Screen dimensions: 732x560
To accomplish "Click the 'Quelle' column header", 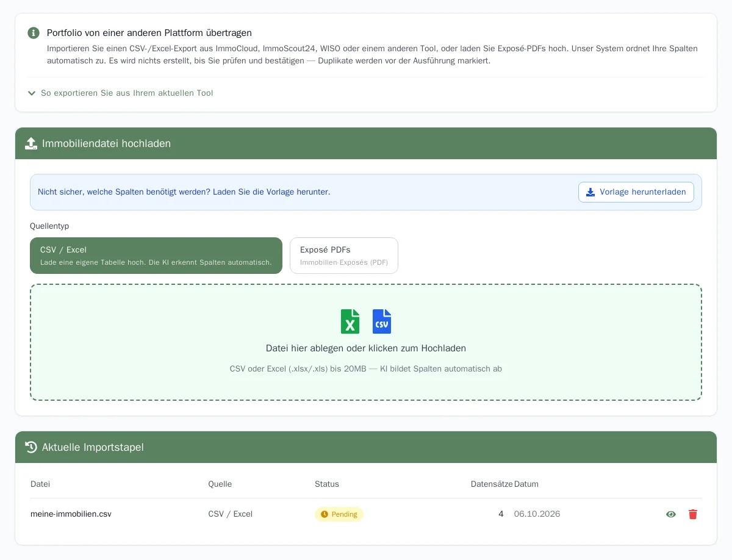I will click(x=220, y=484).
